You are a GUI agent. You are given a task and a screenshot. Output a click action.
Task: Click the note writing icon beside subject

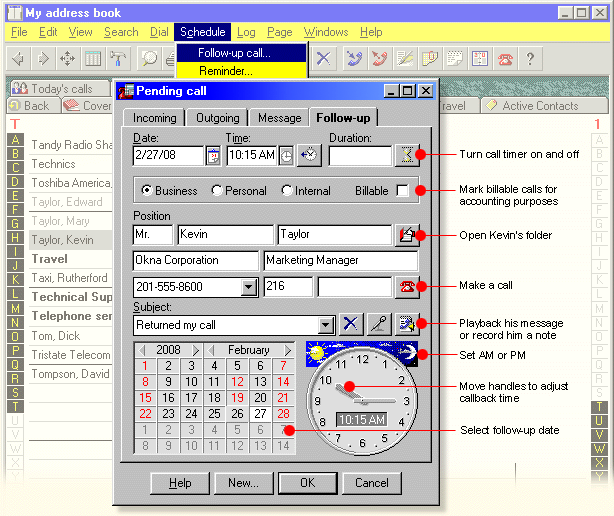406,324
